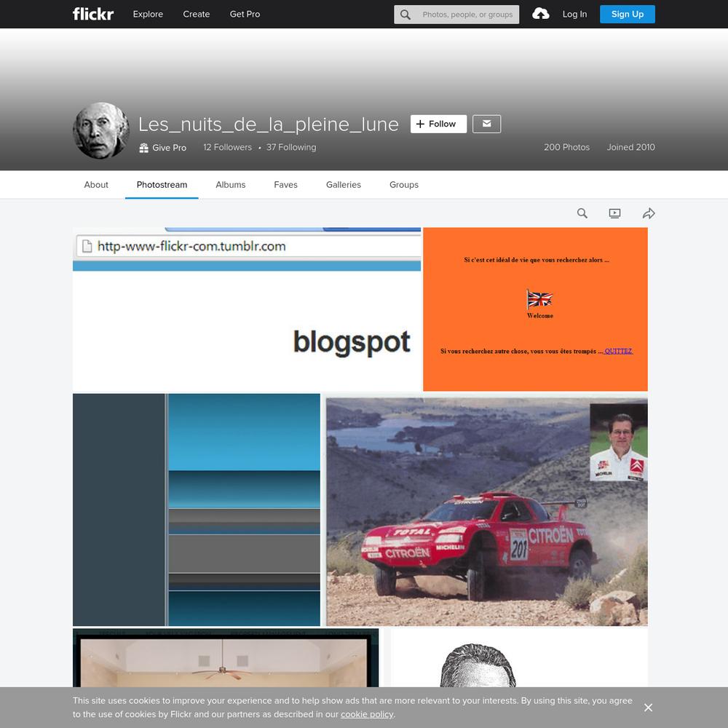Open the blogspot tumblr screenshot photo
This screenshot has width=728, height=728.
247,309
